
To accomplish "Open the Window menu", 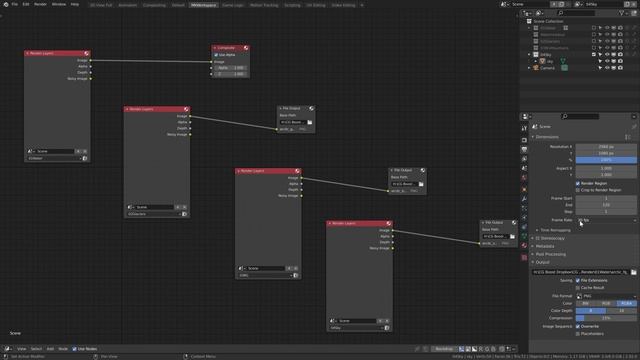I will pos(58,4).
